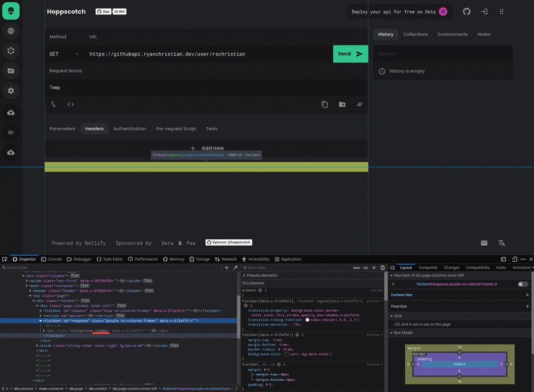Toggle flex badge on section id="options"
Viewport: 534px width, 392px height.
point(120,316)
